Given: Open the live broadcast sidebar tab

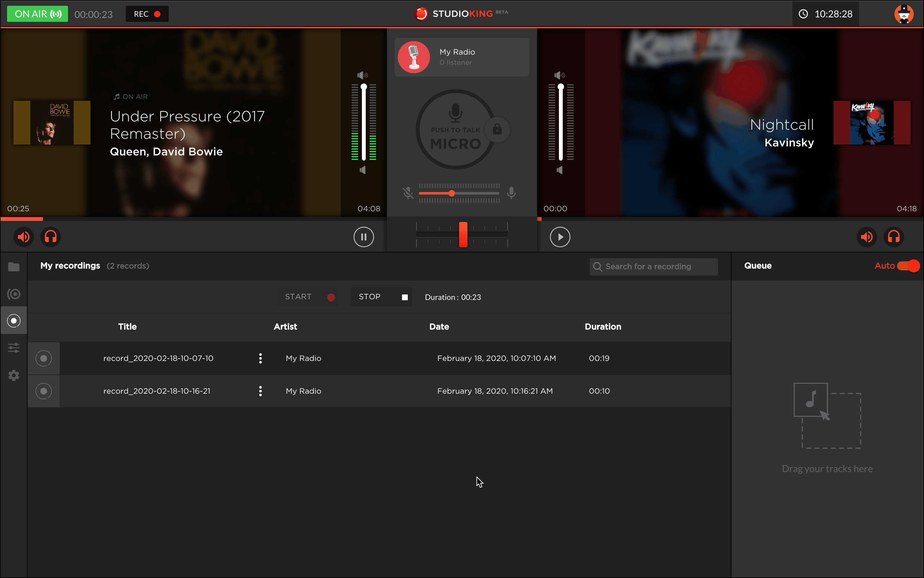Looking at the screenshot, I should [14, 294].
